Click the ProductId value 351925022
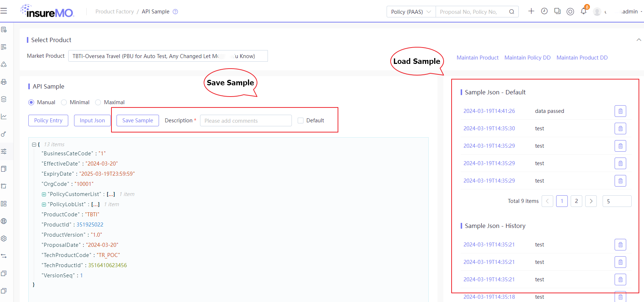The width and height of the screenshot is (644, 302). pyautogui.click(x=90, y=225)
